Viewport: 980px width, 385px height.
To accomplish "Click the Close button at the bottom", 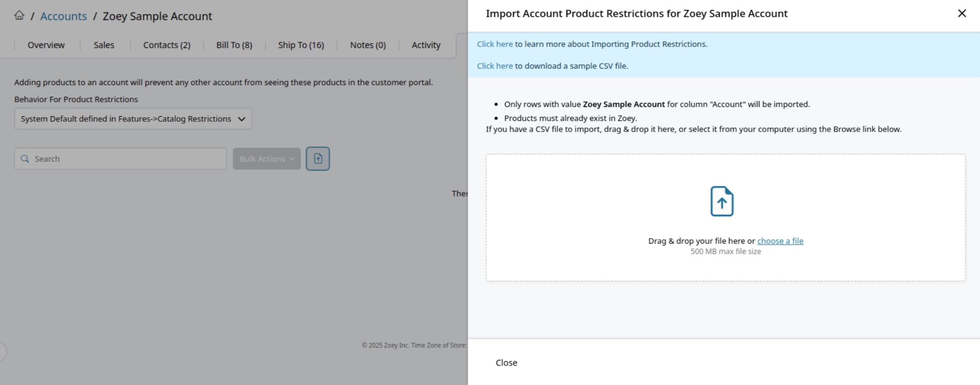I will tap(506, 363).
